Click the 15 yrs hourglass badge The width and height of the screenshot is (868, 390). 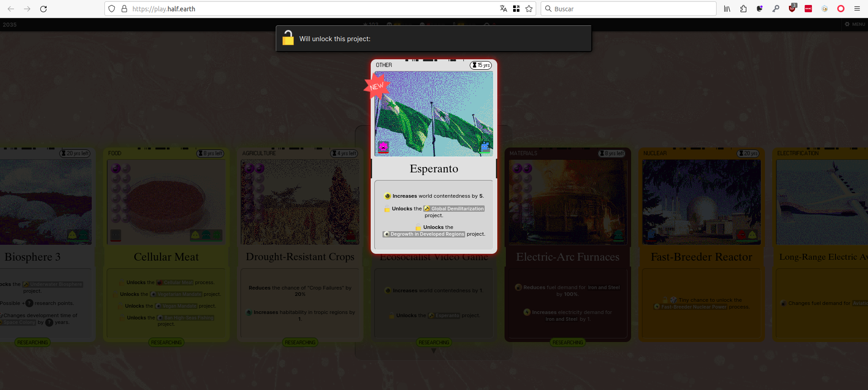(481, 65)
